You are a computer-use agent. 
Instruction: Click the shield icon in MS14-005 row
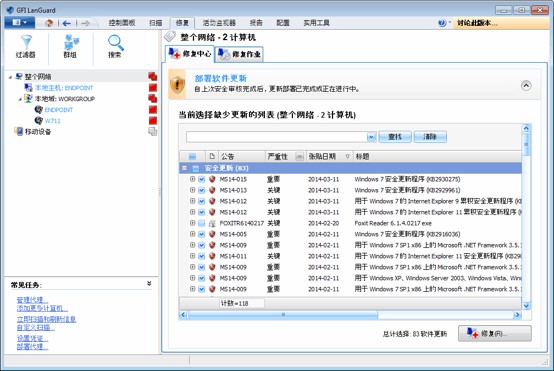point(212,234)
